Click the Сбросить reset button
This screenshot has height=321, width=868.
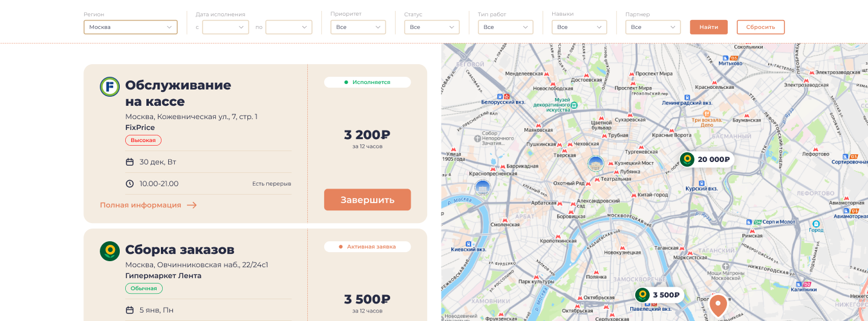(760, 27)
